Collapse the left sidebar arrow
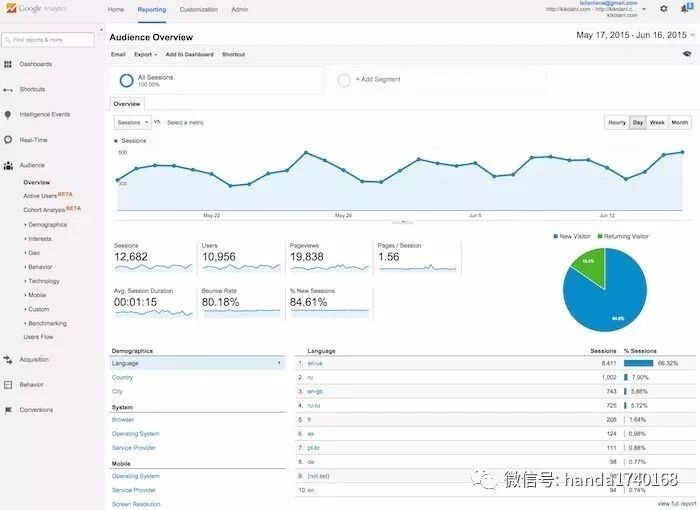The width and height of the screenshot is (700, 510). (x=101, y=29)
